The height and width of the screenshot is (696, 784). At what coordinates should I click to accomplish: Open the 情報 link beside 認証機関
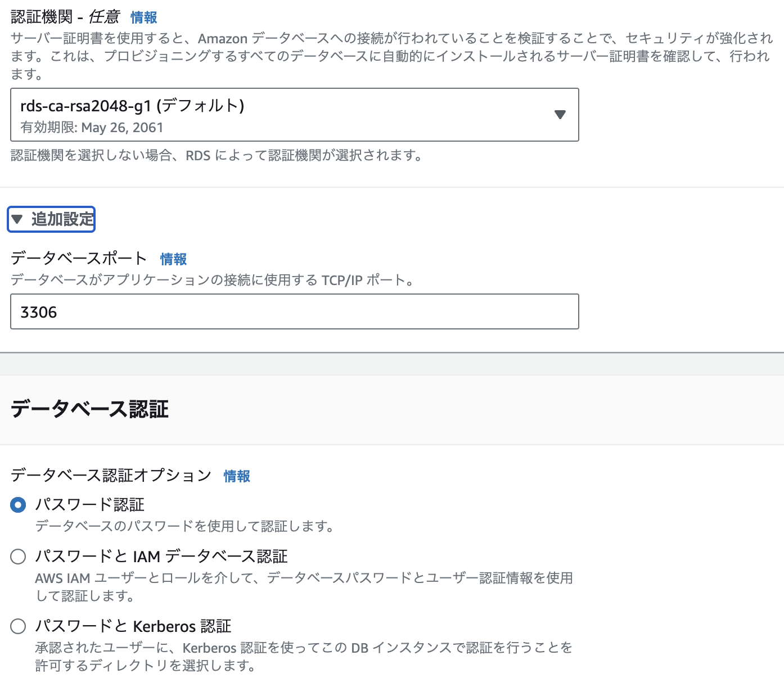144,17
